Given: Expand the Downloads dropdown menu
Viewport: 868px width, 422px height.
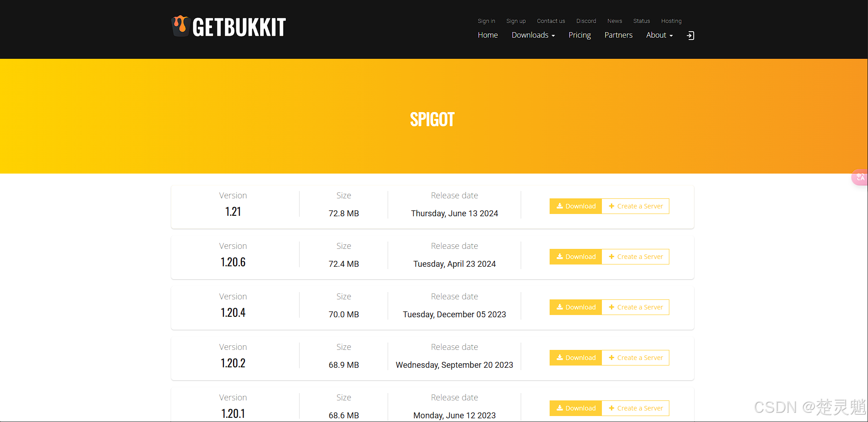Looking at the screenshot, I should tap(533, 35).
